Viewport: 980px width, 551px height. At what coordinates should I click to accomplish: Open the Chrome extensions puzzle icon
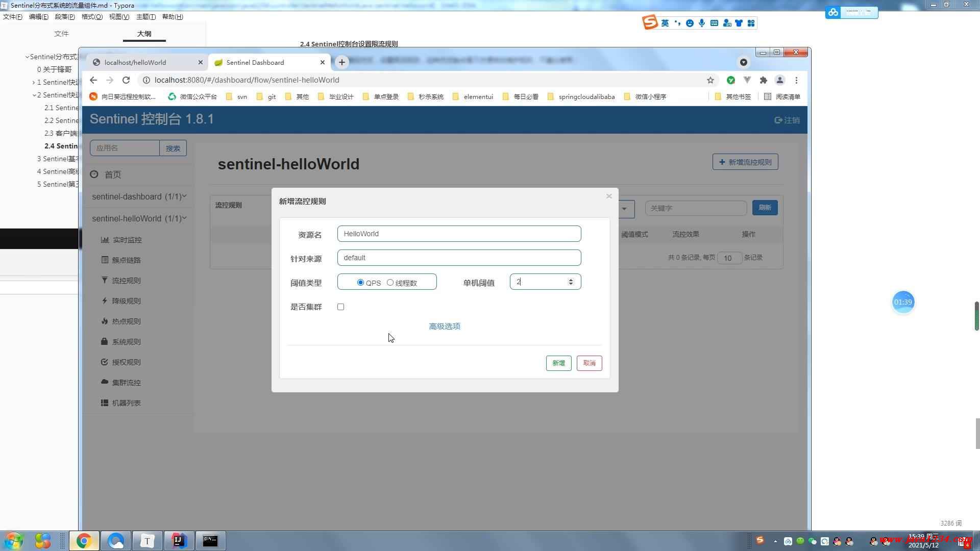coord(764,80)
